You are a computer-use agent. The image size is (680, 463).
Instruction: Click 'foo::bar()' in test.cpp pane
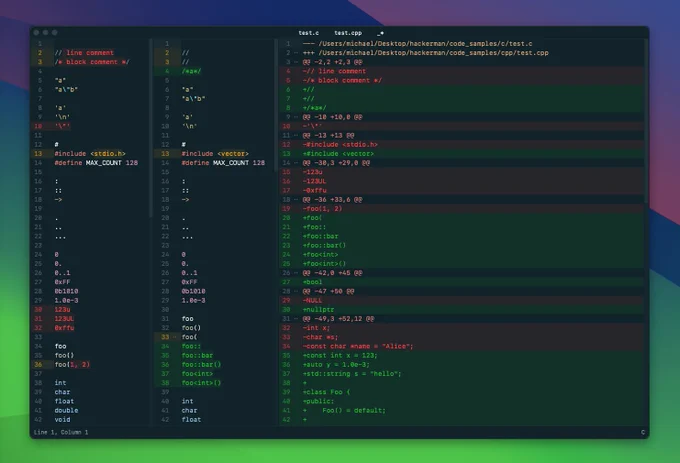201,365
